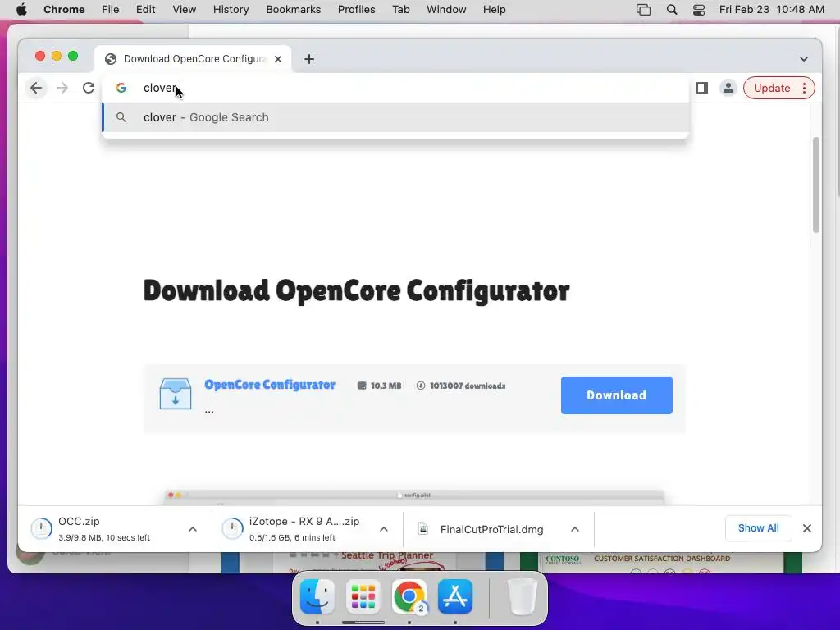Click the OCC.zip progress circle icon
The image size is (840, 630).
(x=41, y=529)
